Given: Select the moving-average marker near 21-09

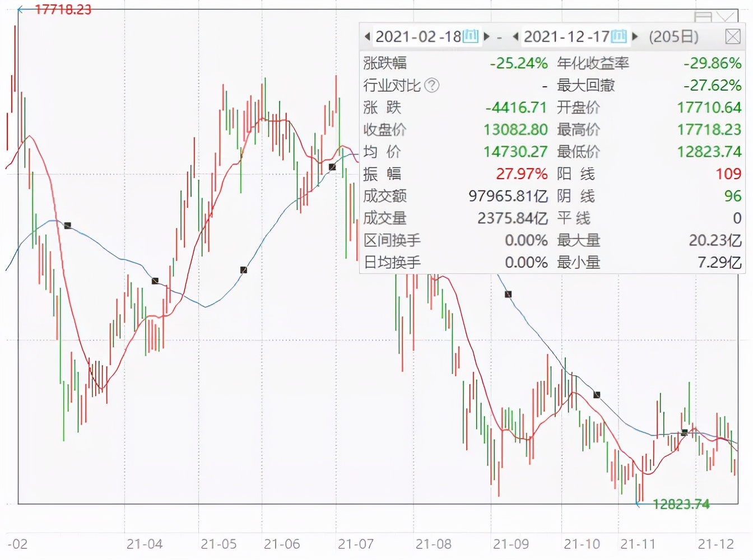Looking at the screenshot, I should pos(508,294).
